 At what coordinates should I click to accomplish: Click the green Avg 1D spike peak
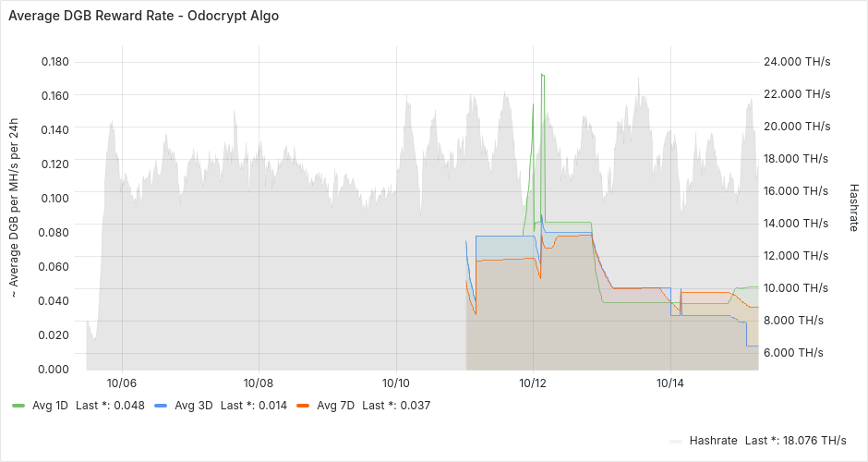click(542, 74)
